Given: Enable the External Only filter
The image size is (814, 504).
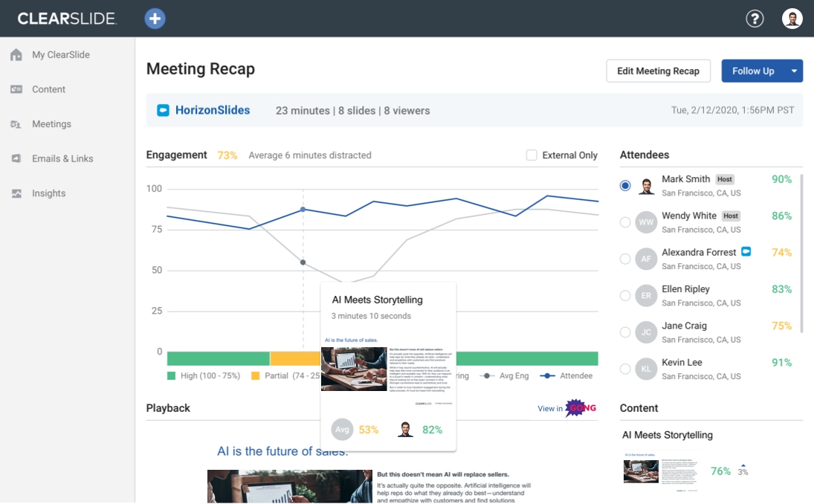Looking at the screenshot, I should tap(532, 155).
